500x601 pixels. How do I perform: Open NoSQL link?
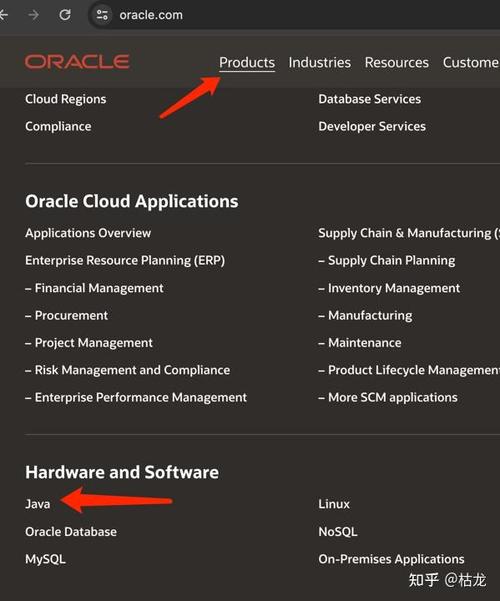coord(338,532)
